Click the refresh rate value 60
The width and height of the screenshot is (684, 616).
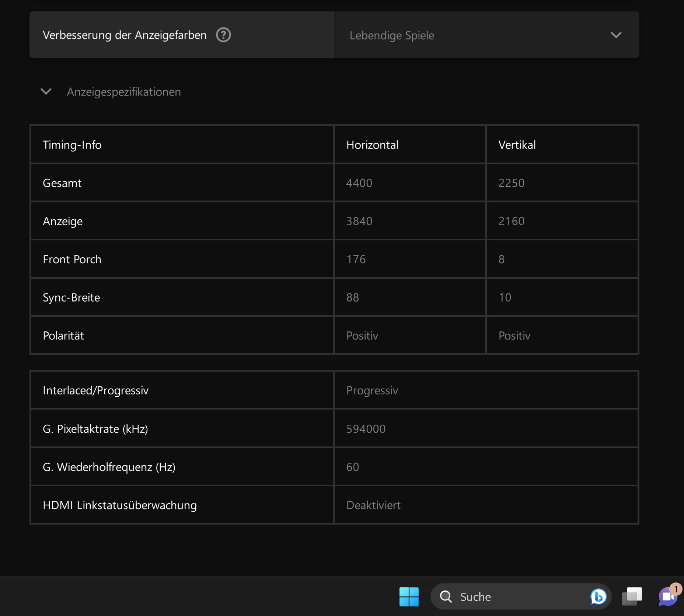click(353, 467)
